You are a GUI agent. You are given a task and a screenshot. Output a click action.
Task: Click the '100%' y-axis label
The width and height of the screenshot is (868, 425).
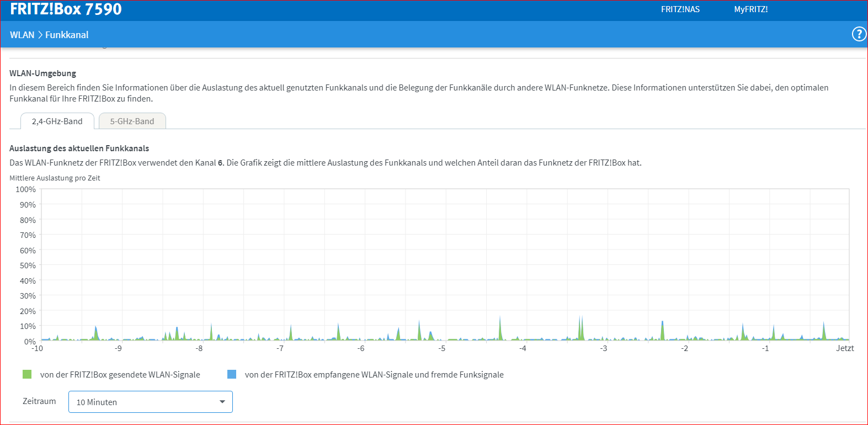point(25,189)
